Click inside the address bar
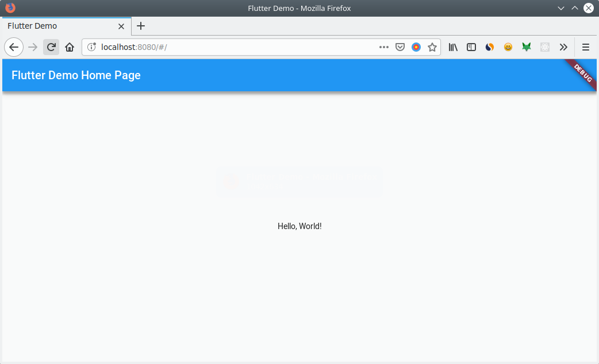The image size is (599, 364). click(x=230, y=47)
